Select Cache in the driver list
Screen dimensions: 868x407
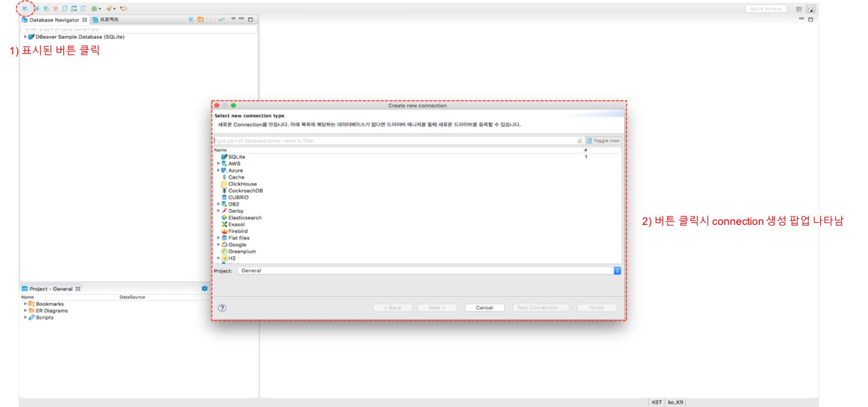coord(236,177)
